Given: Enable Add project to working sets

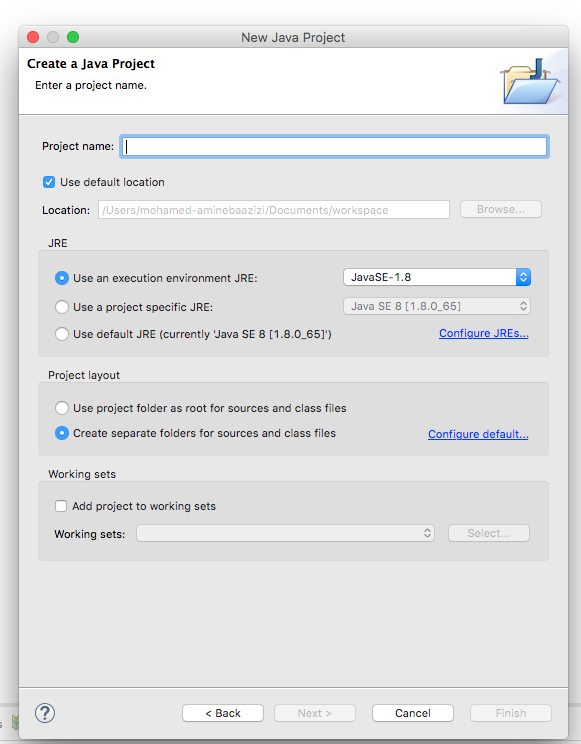Looking at the screenshot, I should pos(61,506).
